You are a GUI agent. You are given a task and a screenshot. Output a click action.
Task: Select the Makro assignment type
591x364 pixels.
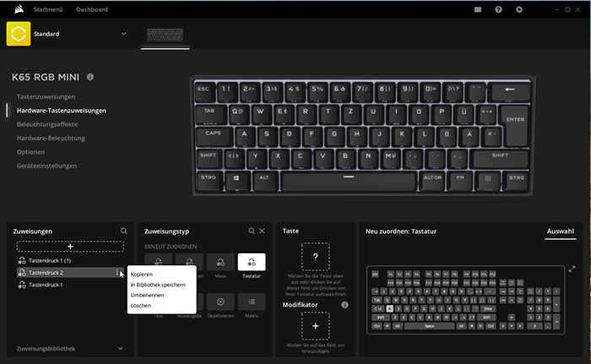[252, 302]
